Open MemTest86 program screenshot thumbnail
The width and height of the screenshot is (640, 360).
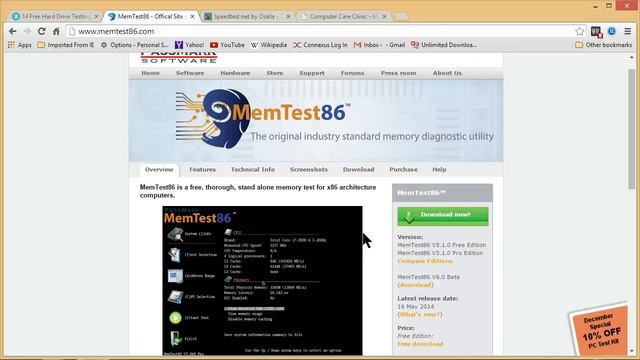coord(262,281)
